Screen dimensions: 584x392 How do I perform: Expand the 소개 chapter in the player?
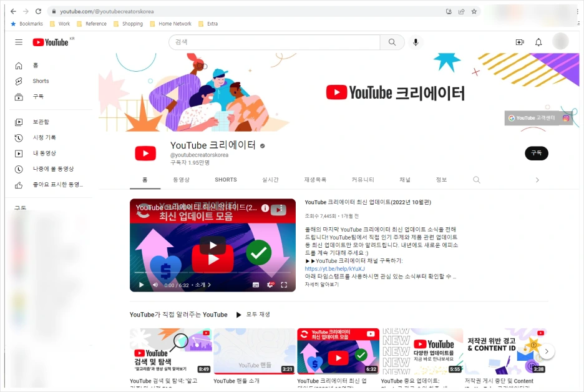203,285
